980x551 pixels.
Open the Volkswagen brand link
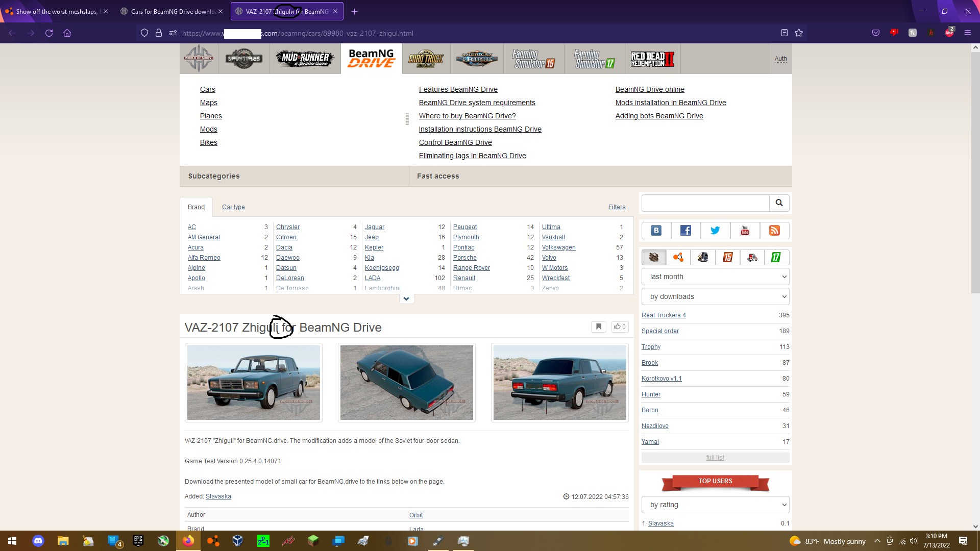[559, 247]
